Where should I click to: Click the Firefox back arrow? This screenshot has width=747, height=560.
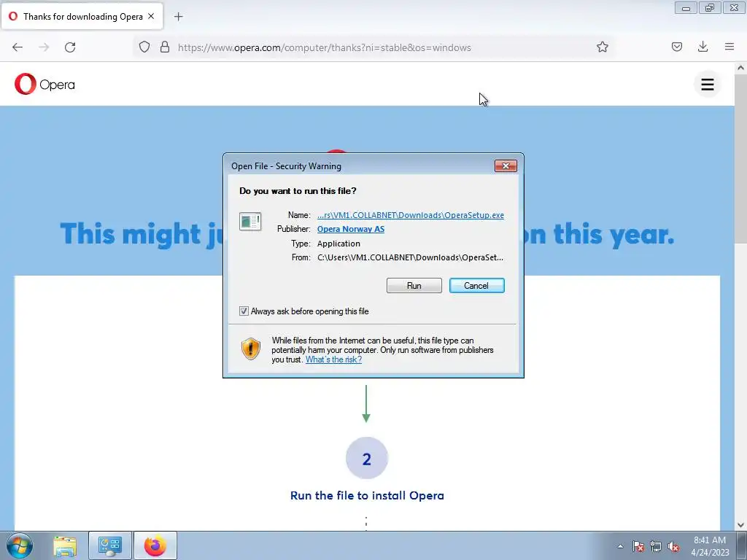(18, 47)
